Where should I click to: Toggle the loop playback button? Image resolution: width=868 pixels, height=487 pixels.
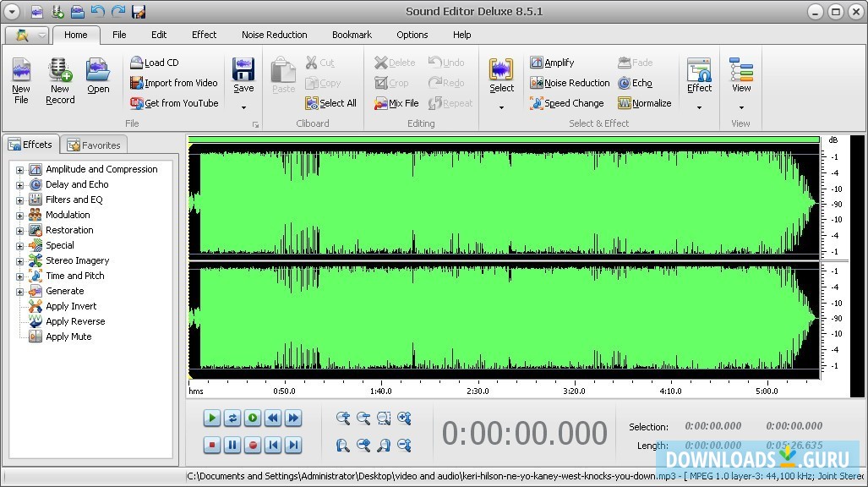[x=232, y=418]
